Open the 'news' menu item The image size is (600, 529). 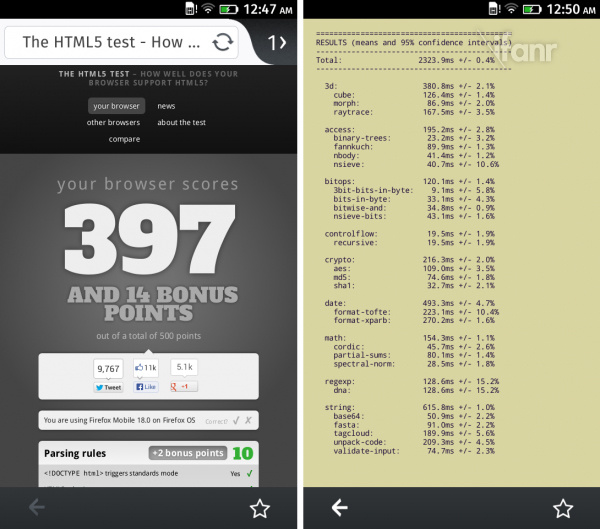point(166,106)
